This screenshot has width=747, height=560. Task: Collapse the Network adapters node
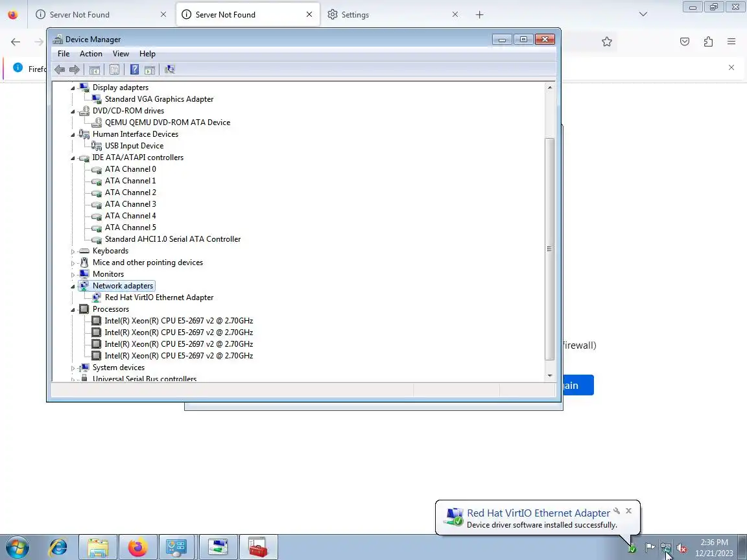(73, 286)
